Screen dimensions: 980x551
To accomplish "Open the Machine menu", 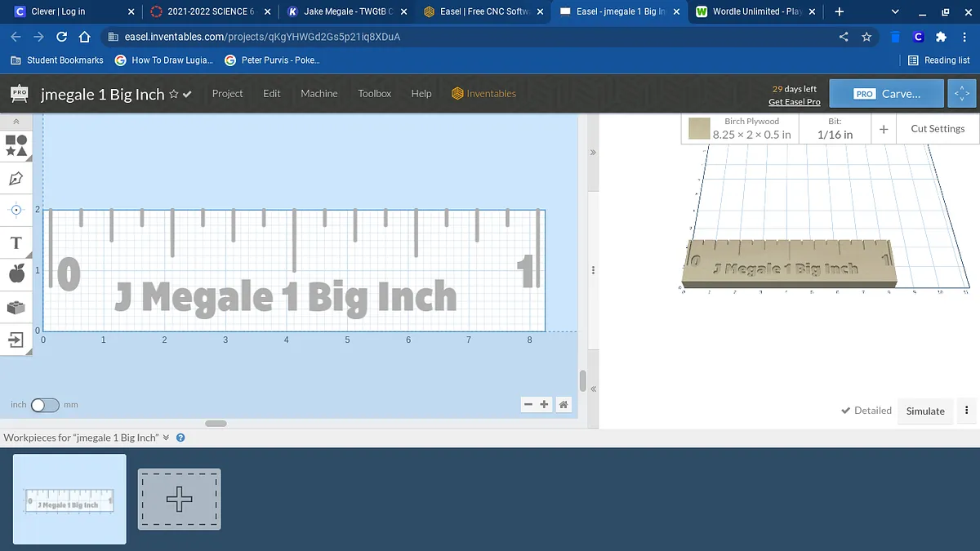I will (x=318, y=94).
